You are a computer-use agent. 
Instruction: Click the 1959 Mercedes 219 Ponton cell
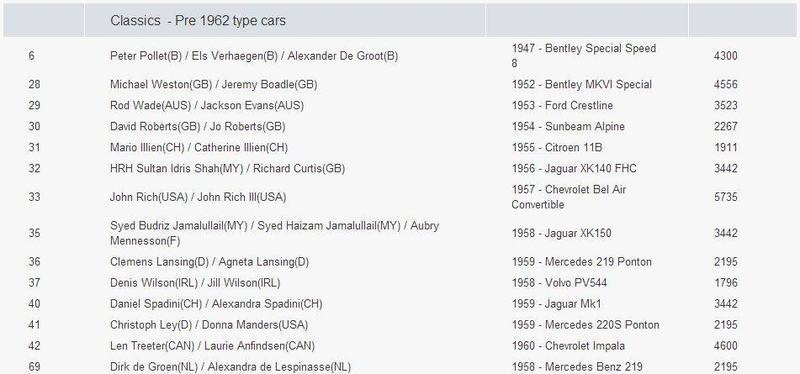click(x=582, y=262)
